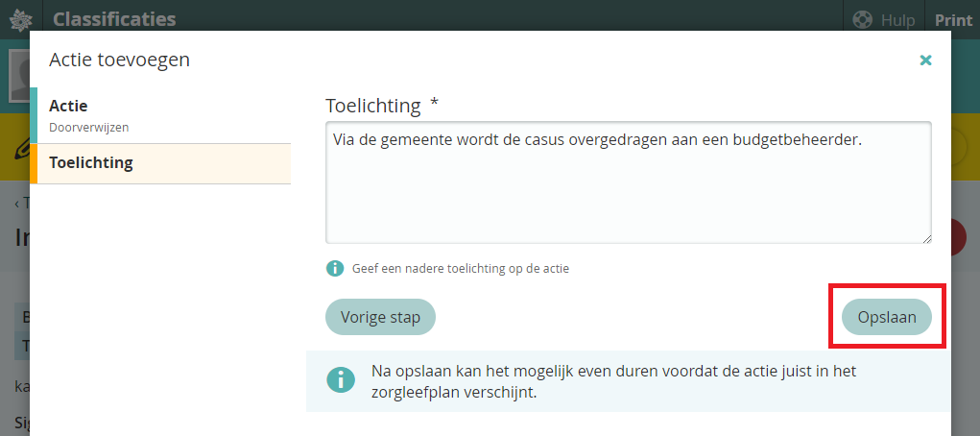Click the Classificaties page title
Image resolution: width=980 pixels, height=436 pixels.
tap(114, 19)
